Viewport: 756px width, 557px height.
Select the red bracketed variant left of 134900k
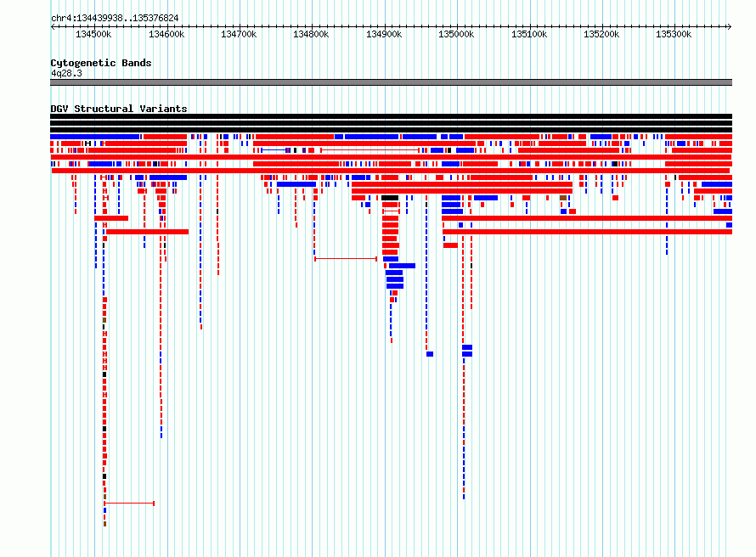click(346, 259)
